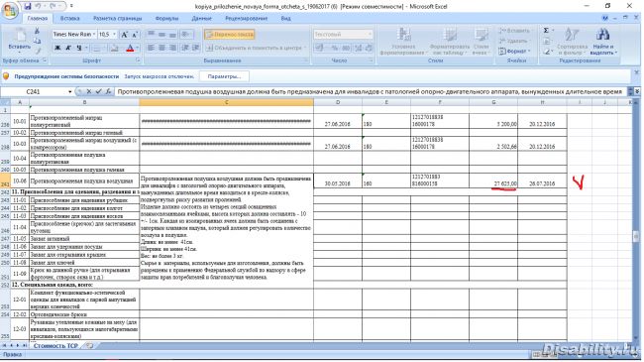Save the workbook from the quick access toolbar
The width and height of the screenshot is (644, 362).
28,6
